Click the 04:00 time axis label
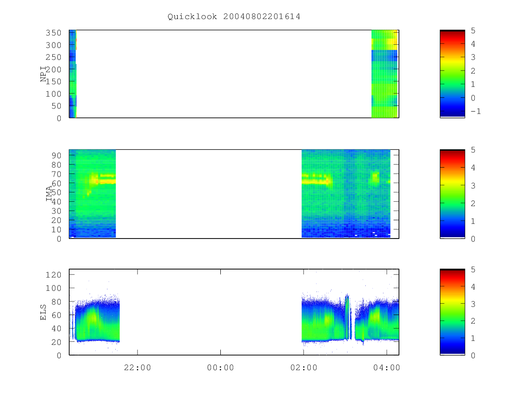 pyautogui.click(x=387, y=368)
